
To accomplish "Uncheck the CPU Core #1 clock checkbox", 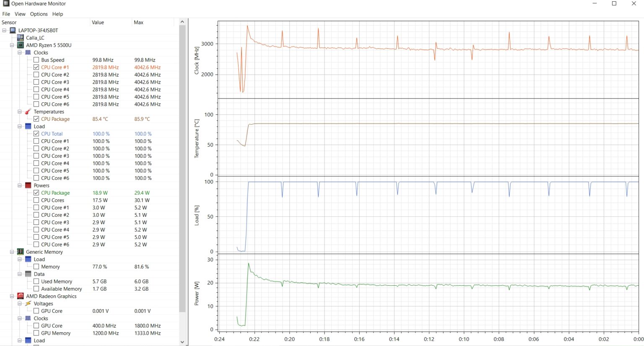I will pos(36,68).
